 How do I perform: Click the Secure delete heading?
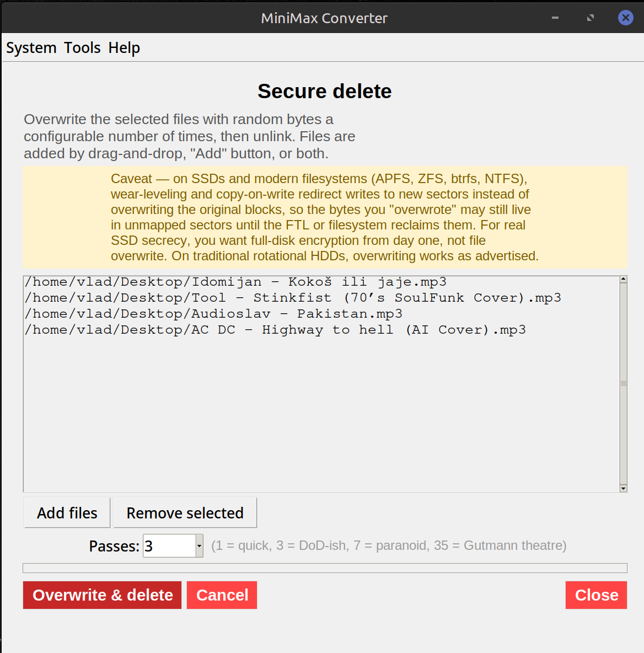324,91
